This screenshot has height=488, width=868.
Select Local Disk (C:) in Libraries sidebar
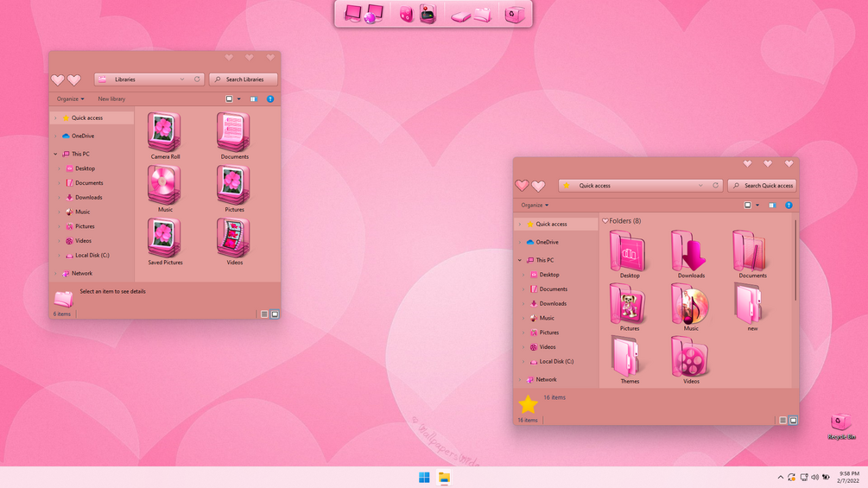click(x=92, y=256)
